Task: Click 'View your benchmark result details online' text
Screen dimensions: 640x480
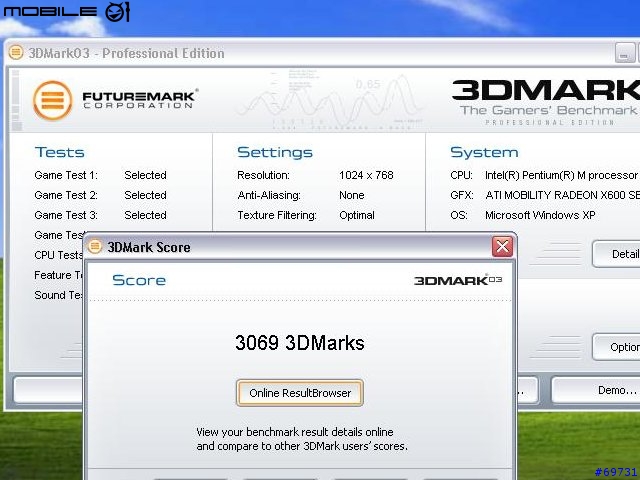Action: (x=295, y=432)
